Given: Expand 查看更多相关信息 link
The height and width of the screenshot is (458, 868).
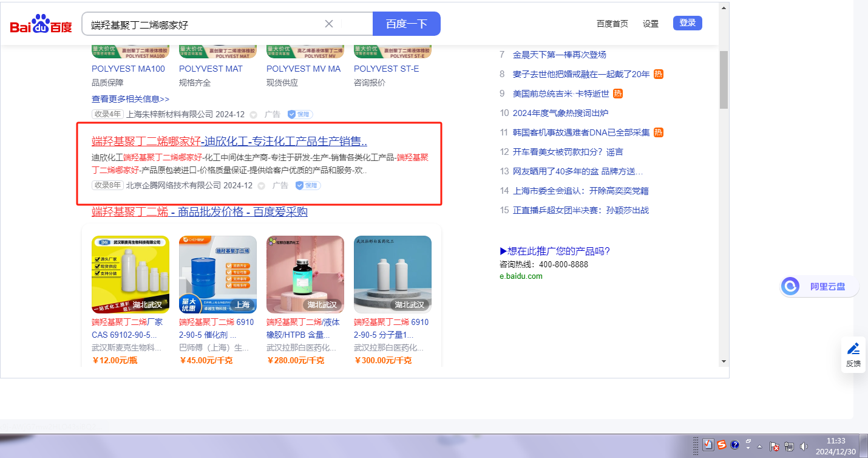Looking at the screenshot, I should (131, 98).
